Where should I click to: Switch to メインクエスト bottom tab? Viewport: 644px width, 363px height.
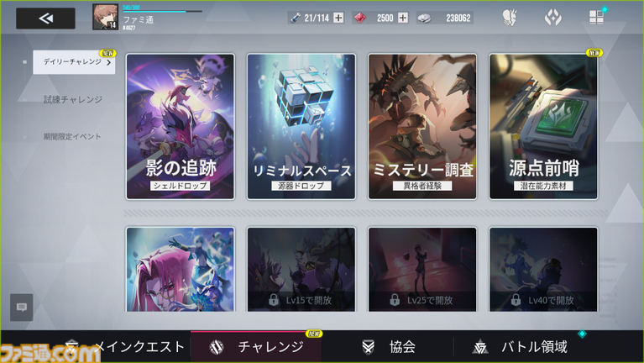pos(128,346)
